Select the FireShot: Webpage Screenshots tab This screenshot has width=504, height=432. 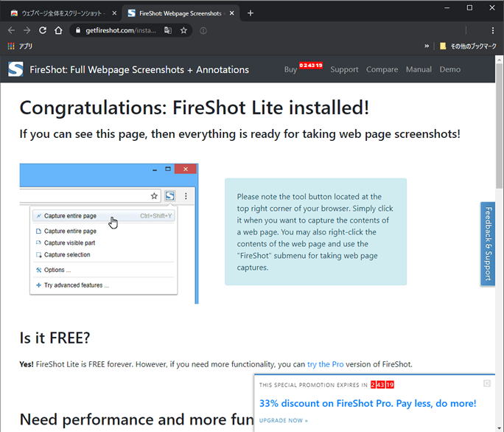[180, 13]
